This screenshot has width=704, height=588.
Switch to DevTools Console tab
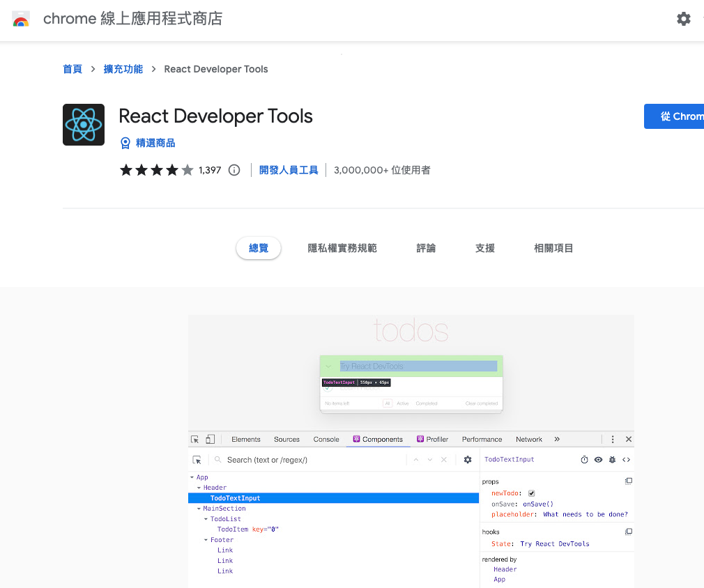(x=326, y=440)
